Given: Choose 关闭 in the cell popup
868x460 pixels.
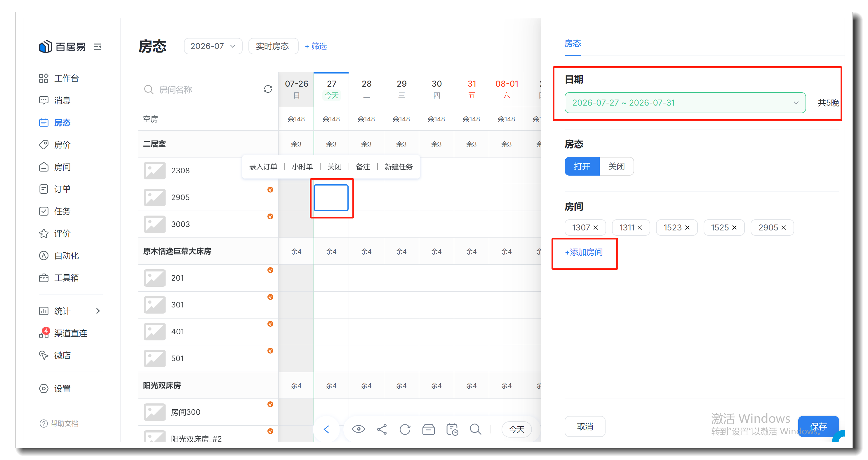Looking at the screenshot, I should [334, 167].
